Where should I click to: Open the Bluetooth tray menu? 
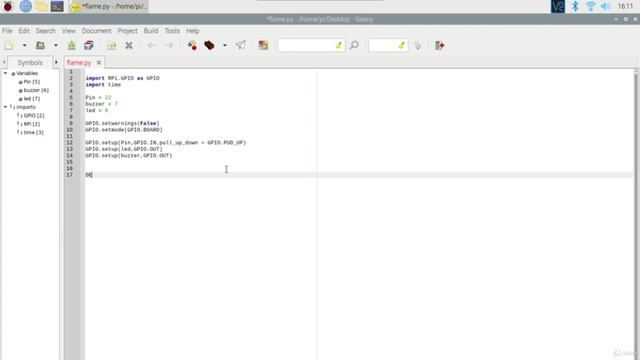pyautogui.click(x=575, y=6)
